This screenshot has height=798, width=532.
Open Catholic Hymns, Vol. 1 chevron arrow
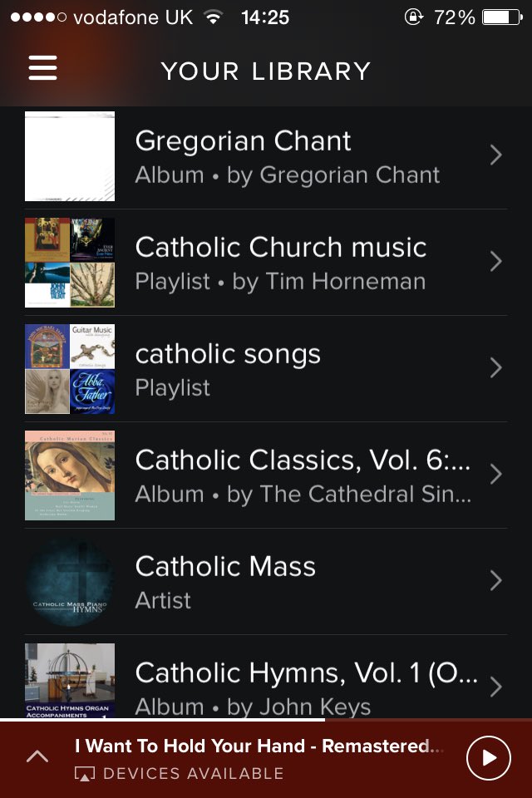496,687
